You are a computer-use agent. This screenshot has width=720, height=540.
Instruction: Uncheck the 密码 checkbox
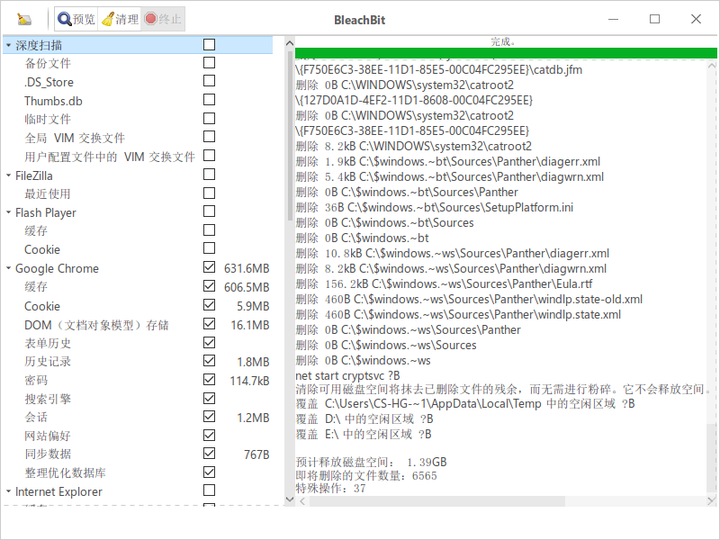[209, 379]
